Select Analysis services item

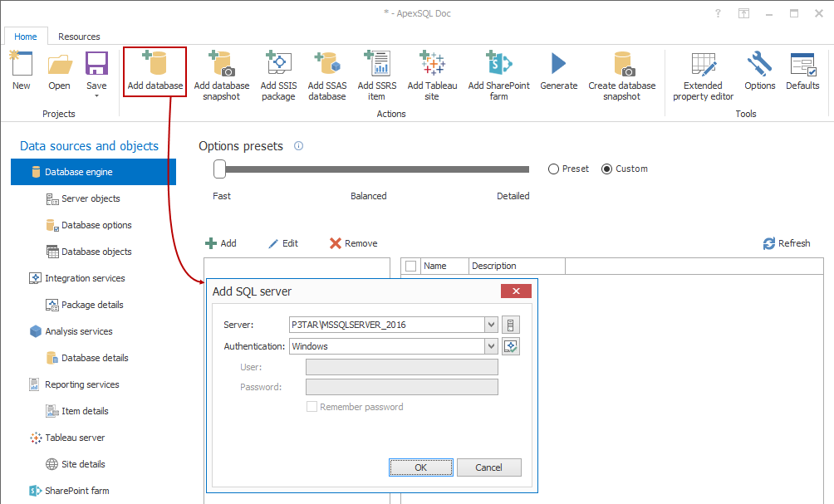(71, 331)
